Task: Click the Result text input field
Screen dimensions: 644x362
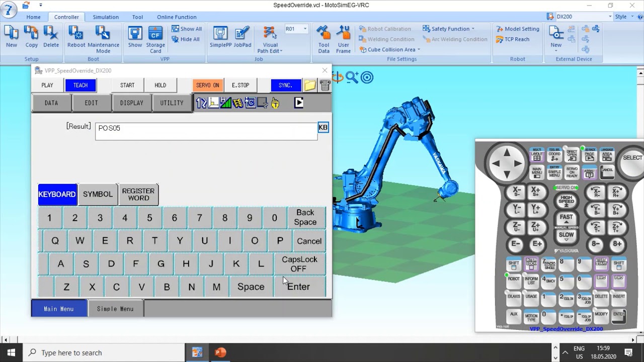Action: 206,131
